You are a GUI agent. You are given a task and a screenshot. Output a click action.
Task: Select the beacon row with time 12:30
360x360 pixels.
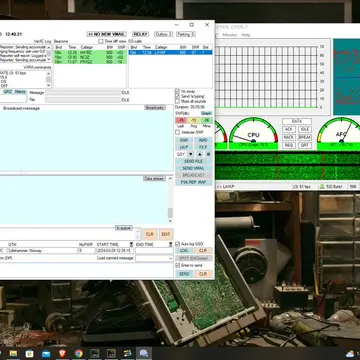(x=90, y=57)
